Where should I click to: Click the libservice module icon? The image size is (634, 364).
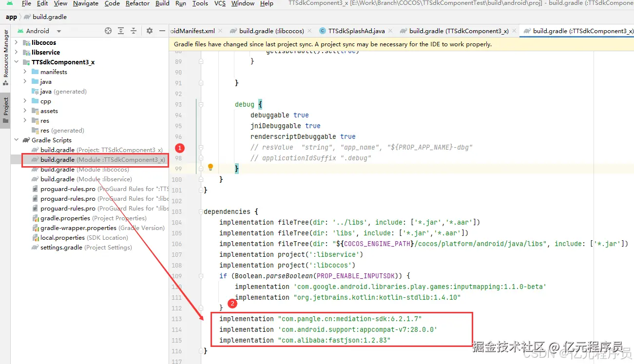click(27, 53)
